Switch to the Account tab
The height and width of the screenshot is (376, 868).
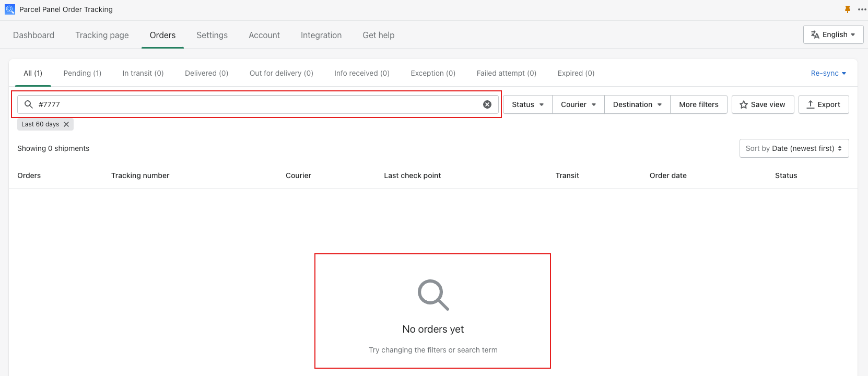click(264, 35)
